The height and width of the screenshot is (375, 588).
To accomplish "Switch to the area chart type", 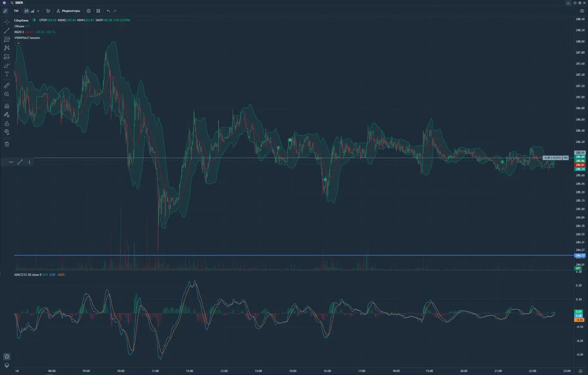I will point(32,11).
